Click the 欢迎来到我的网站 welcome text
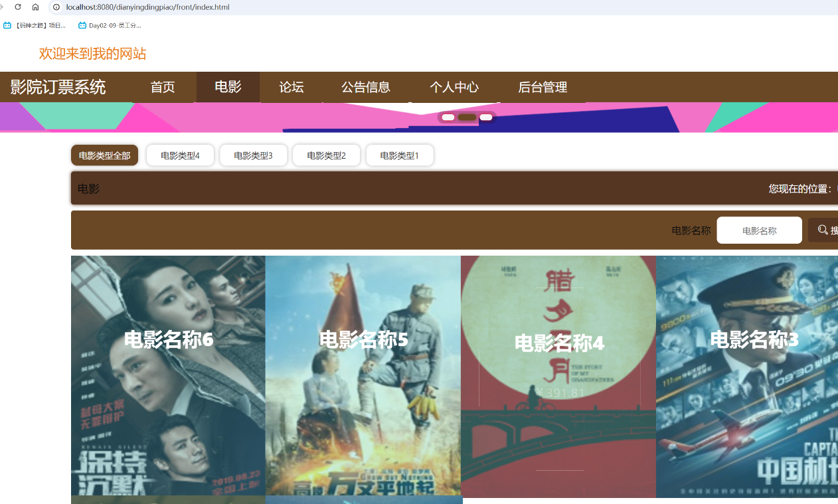The image size is (838, 504). click(x=92, y=54)
